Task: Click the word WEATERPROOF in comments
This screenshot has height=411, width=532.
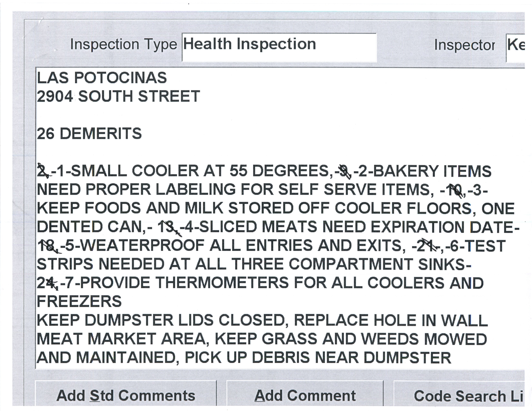Action: click(142, 245)
